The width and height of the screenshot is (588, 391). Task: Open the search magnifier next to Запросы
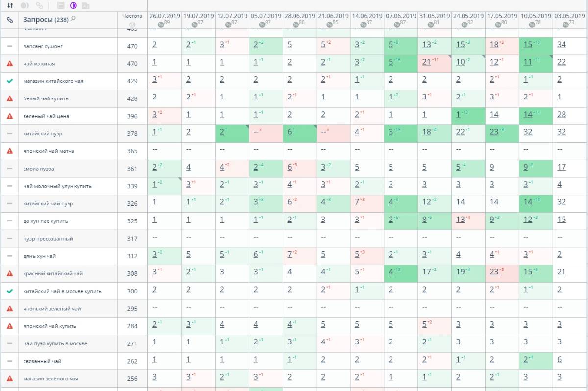[73, 19]
